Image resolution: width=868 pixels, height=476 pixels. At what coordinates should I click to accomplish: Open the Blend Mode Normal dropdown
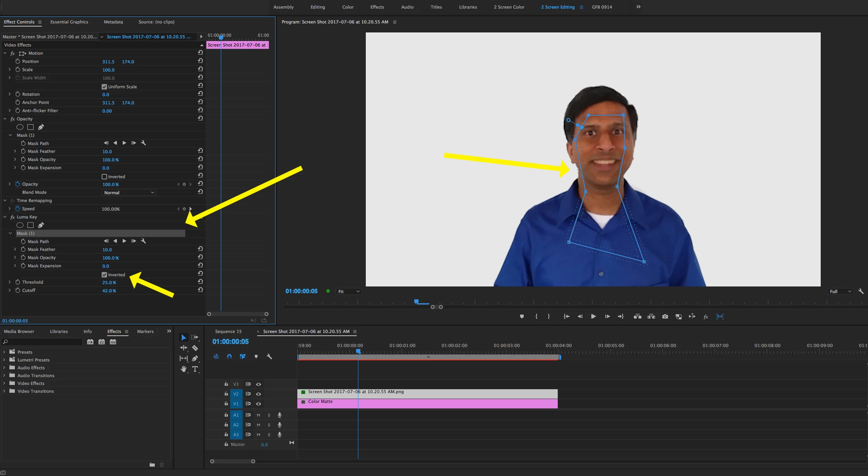129,193
